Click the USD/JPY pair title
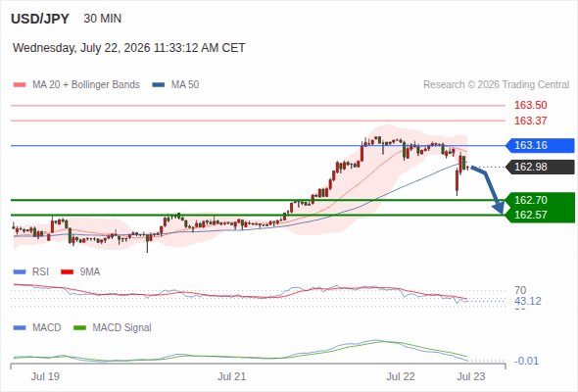Screen dimensions: 578x392 40,19
